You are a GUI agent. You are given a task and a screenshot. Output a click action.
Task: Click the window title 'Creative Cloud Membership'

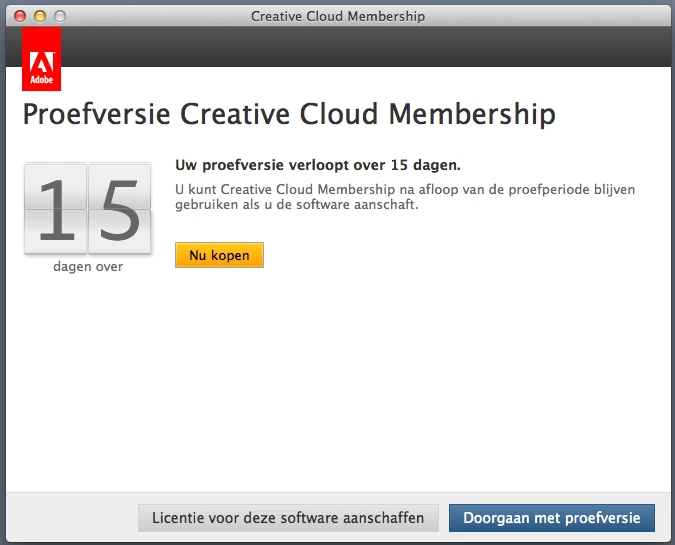click(338, 16)
